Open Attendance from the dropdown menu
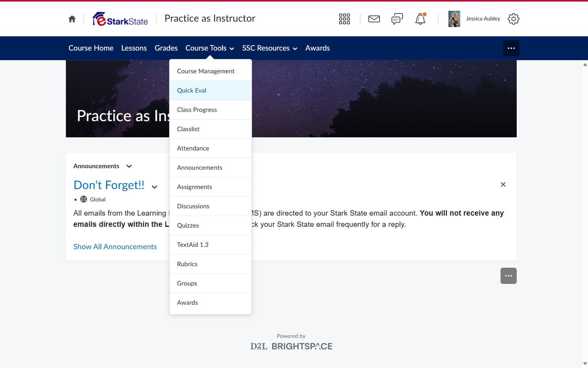Viewport: 588px width, 368px height. tap(210, 149)
